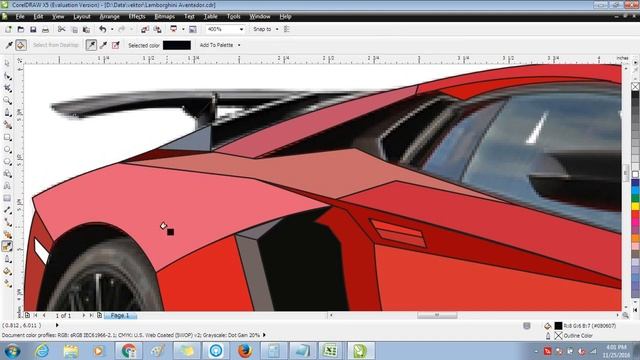Select the Connector tool in toolbox

(7, 222)
